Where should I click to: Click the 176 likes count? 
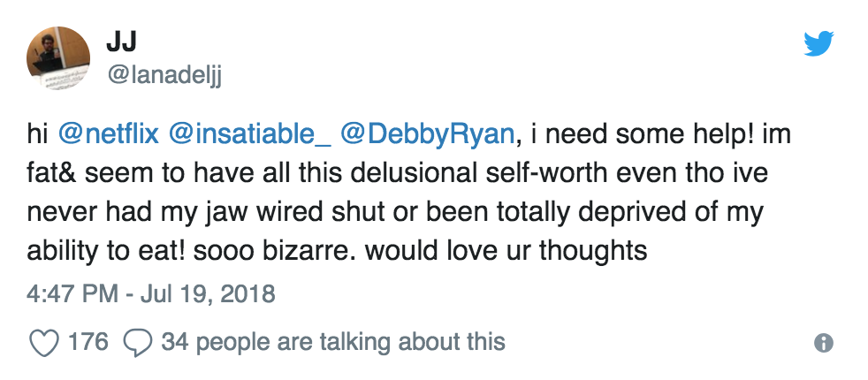pyautogui.click(x=88, y=341)
